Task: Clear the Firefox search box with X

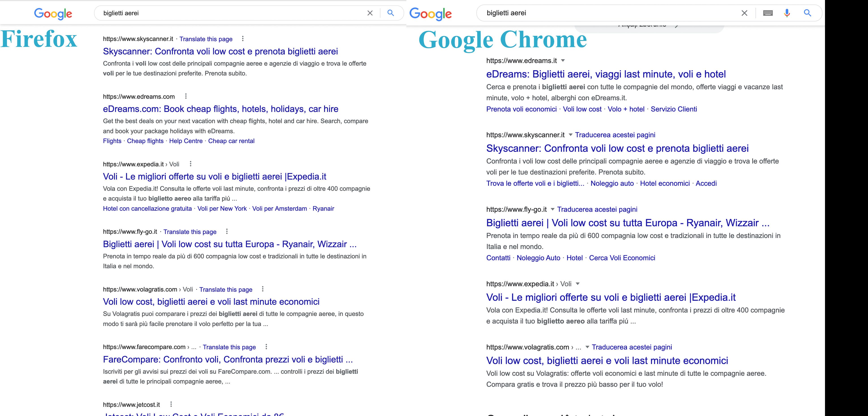Action: 370,13
